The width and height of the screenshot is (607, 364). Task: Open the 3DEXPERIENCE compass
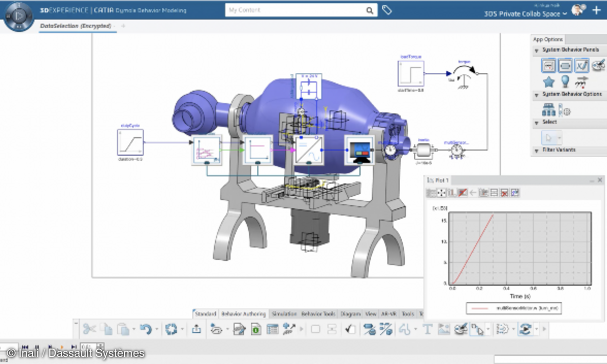tap(18, 16)
